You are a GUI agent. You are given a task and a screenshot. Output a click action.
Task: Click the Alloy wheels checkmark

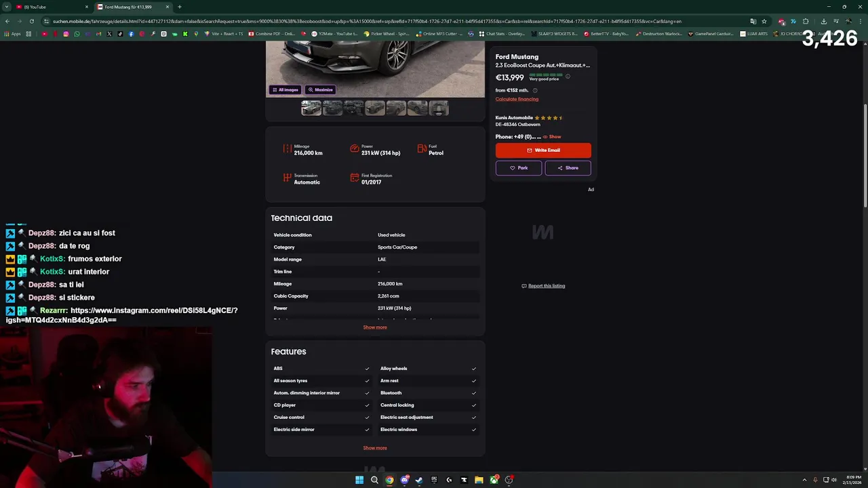(474, 369)
